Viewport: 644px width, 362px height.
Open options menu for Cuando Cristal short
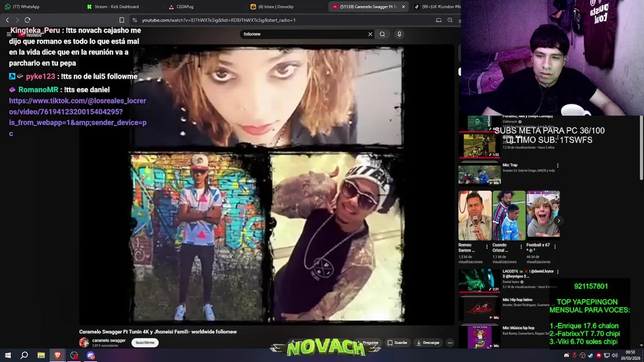coord(521,247)
